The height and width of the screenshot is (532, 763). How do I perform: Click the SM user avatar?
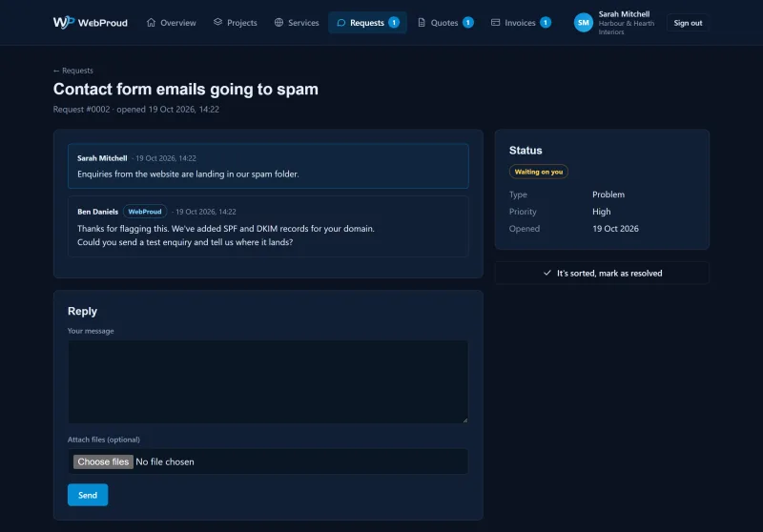pos(583,23)
